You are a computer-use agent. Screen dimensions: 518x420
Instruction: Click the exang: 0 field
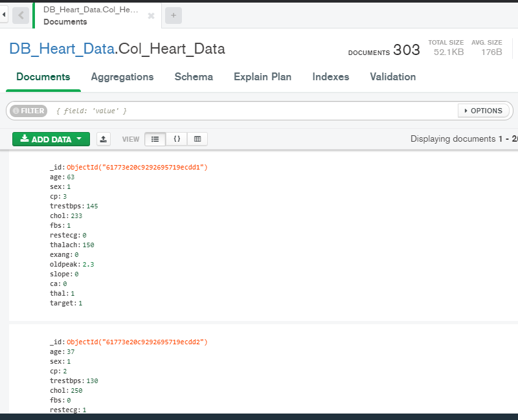coord(64,254)
